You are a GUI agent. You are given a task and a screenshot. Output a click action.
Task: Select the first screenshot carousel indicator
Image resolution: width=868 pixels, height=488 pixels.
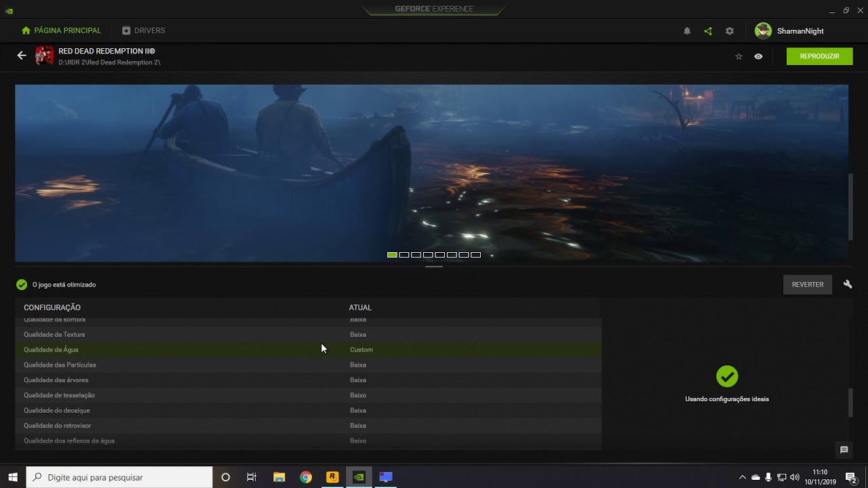(x=392, y=255)
